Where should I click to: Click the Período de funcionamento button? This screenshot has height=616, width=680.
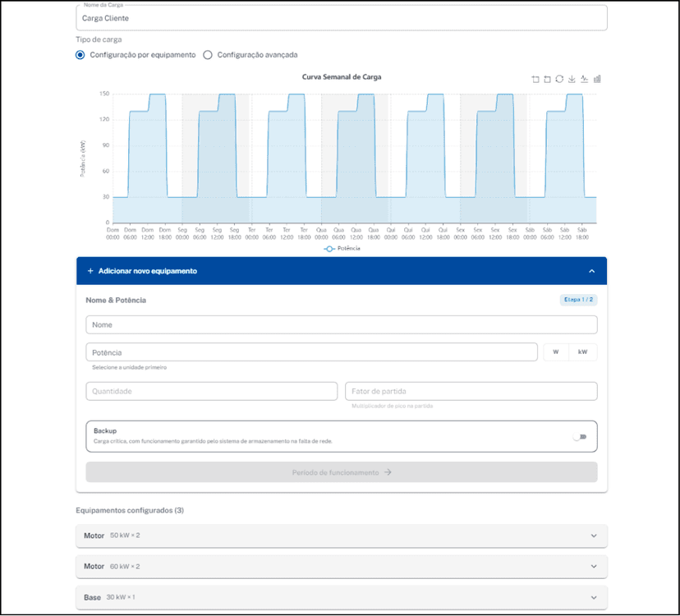click(342, 472)
